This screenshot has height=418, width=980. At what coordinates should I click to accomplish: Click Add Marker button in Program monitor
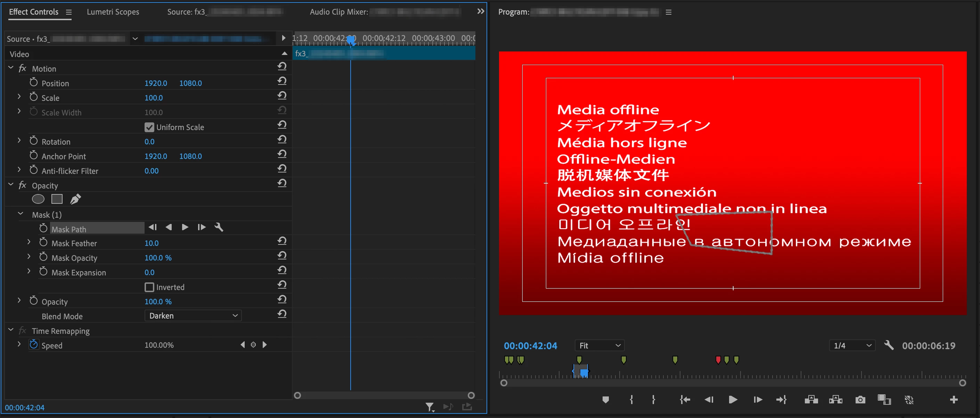[606, 399]
